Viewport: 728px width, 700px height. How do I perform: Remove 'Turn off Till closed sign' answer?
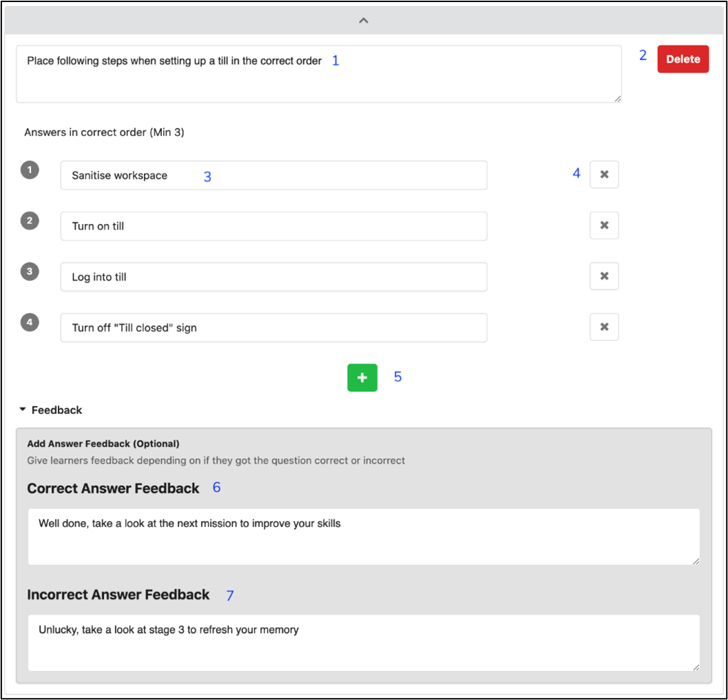pyautogui.click(x=604, y=327)
